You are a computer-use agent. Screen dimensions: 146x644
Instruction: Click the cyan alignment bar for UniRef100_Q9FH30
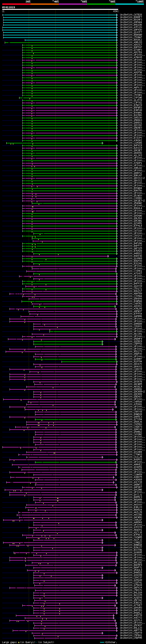point(60,30)
